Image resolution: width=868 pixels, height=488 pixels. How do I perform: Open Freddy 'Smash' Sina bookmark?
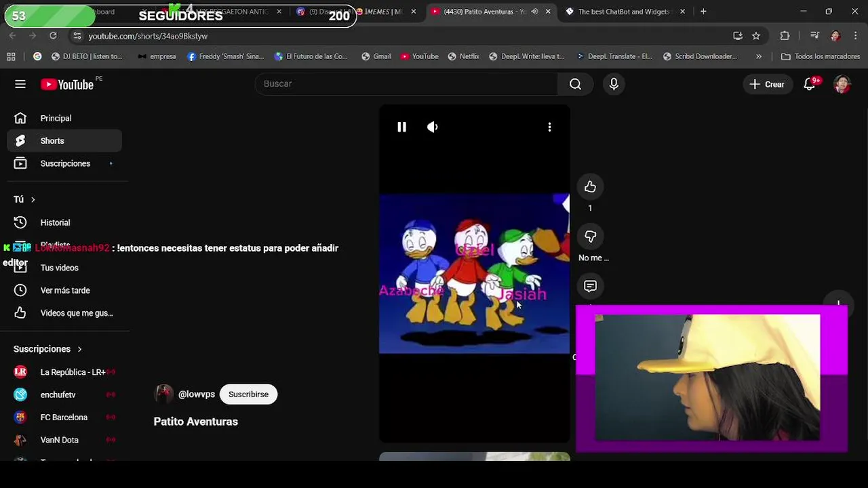(x=226, y=56)
